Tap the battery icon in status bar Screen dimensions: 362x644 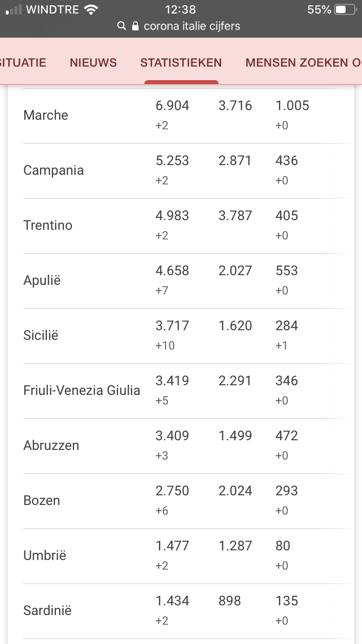[x=346, y=10]
